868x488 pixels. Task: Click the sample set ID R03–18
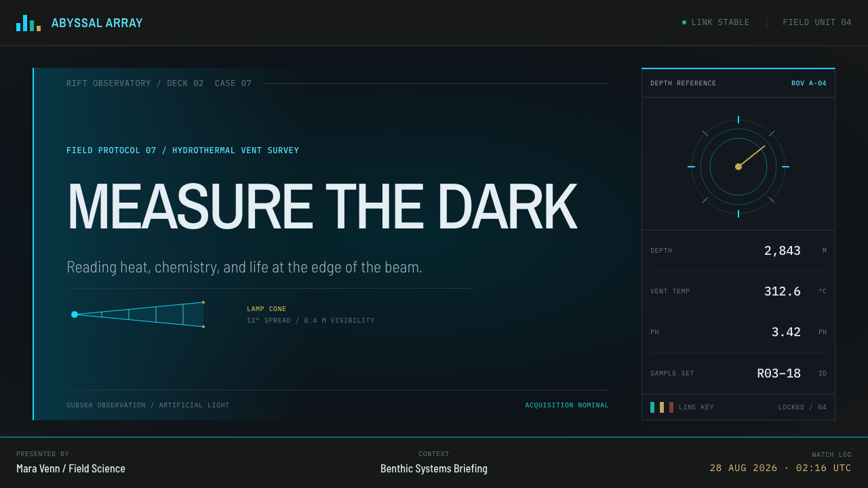pos(779,373)
